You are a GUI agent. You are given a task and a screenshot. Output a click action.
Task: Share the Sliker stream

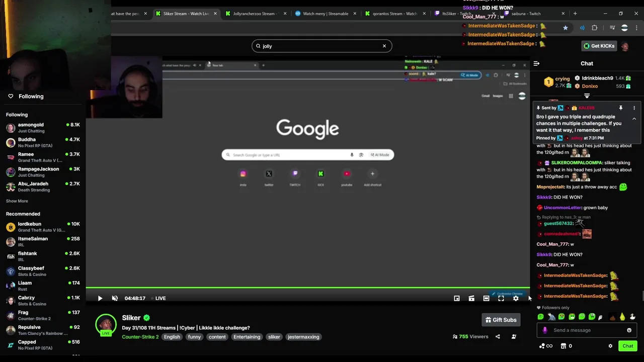pos(498,337)
